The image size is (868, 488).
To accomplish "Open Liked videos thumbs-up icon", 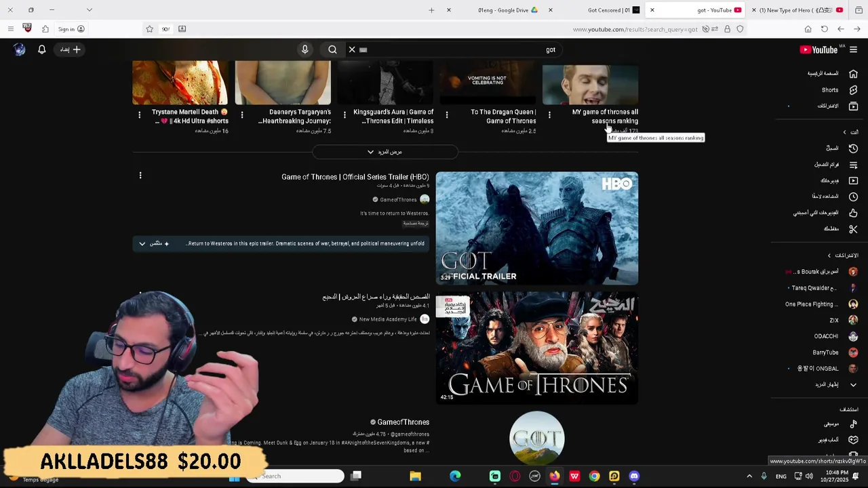I will pos(853,213).
